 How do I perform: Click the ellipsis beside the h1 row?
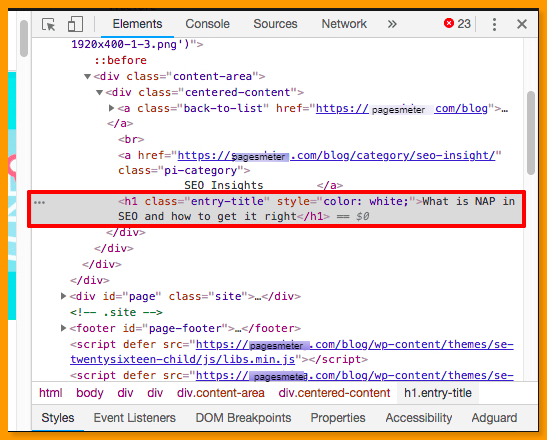point(39,202)
